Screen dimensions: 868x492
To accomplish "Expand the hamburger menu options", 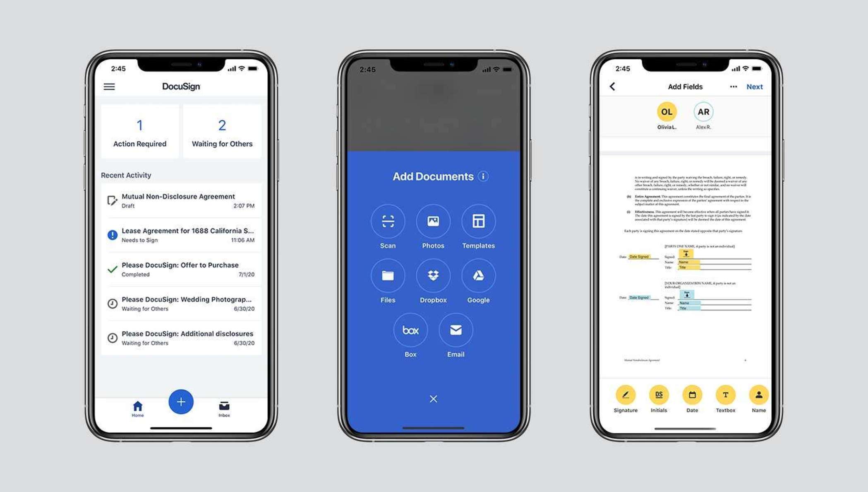I will point(110,87).
